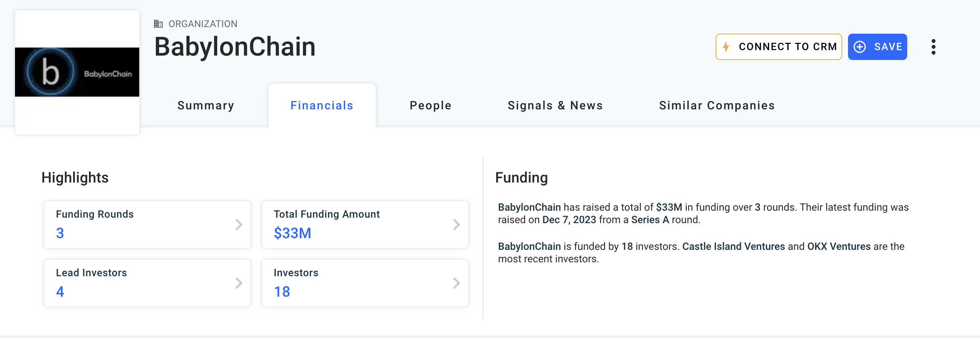Open the Similar Companies tab
Image resolution: width=980 pixels, height=338 pixels.
717,105
